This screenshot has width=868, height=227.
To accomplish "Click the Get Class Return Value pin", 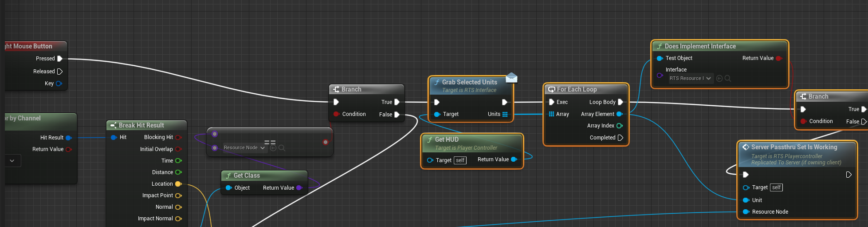I will point(299,188).
